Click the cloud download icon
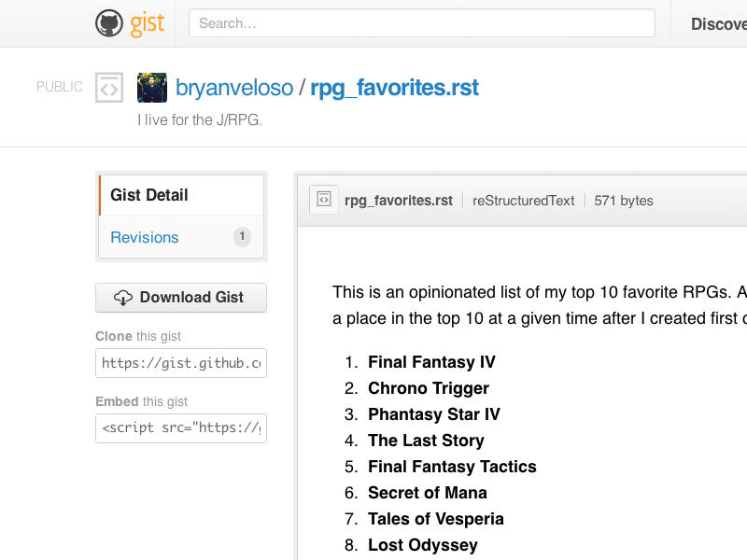747x560 pixels. pyautogui.click(x=123, y=298)
